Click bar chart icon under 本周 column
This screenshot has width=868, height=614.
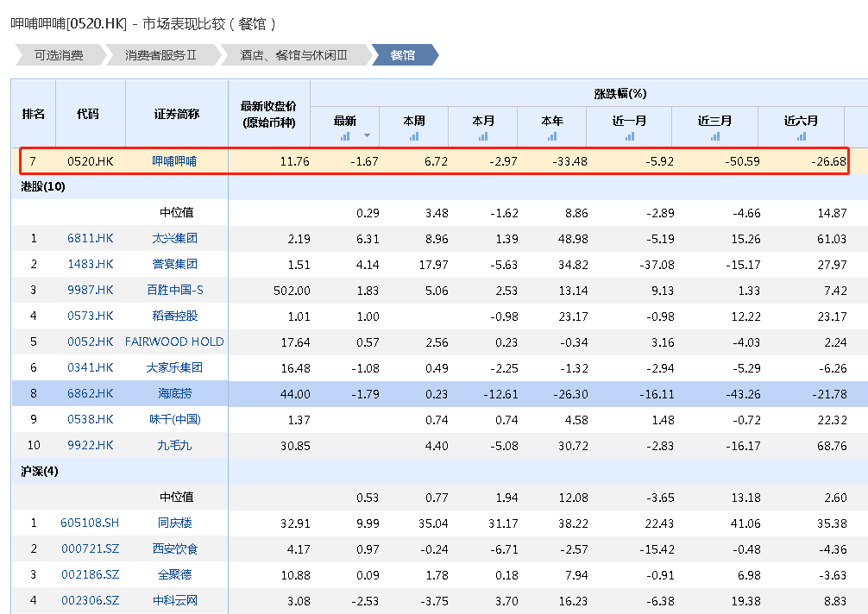tap(414, 136)
